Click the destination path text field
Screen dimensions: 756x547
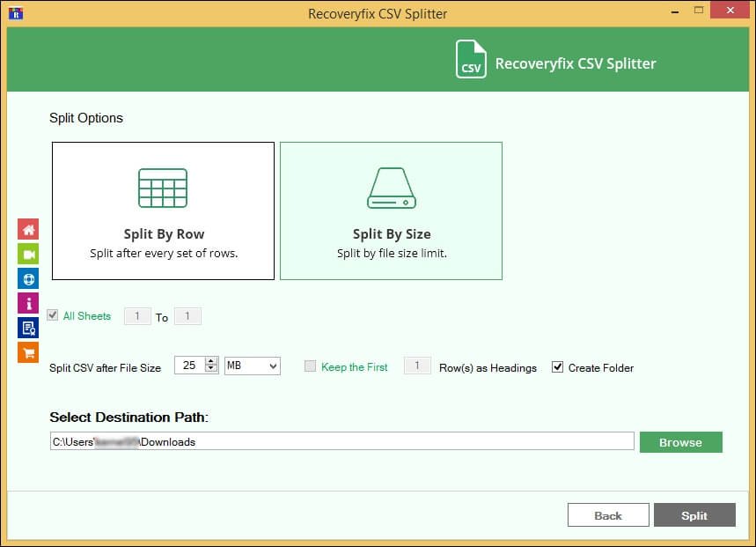click(341, 441)
